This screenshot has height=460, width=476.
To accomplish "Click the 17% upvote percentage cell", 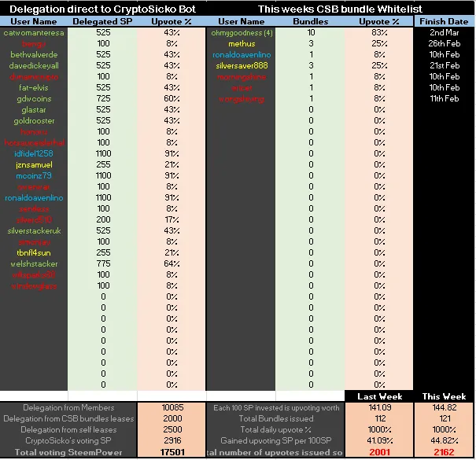I will (172, 219).
